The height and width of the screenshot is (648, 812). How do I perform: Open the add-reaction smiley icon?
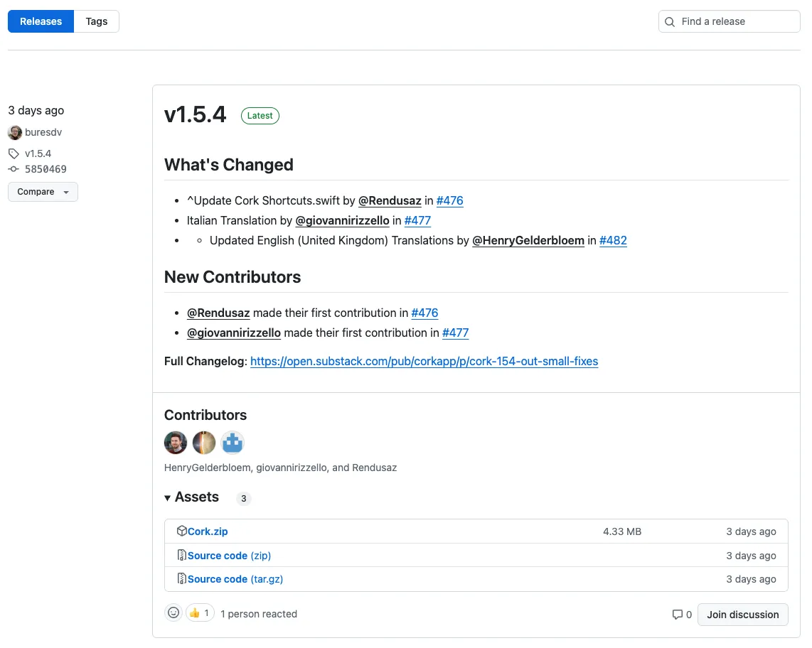tap(173, 612)
